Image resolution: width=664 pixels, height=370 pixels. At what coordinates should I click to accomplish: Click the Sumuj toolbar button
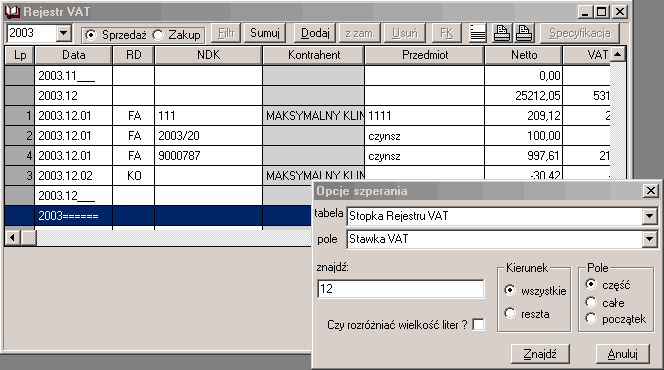pyautogui.click(x=265, y=33)
